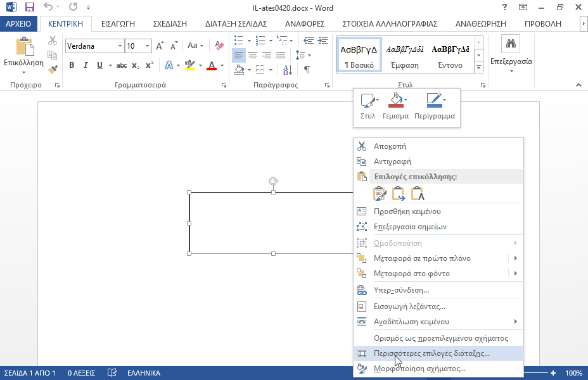Select Προσθήκη κειμένου in context menu
Image resolution: width=588 pixels, height=380 pixels.
pyautogui.click(x=438, y=212)
